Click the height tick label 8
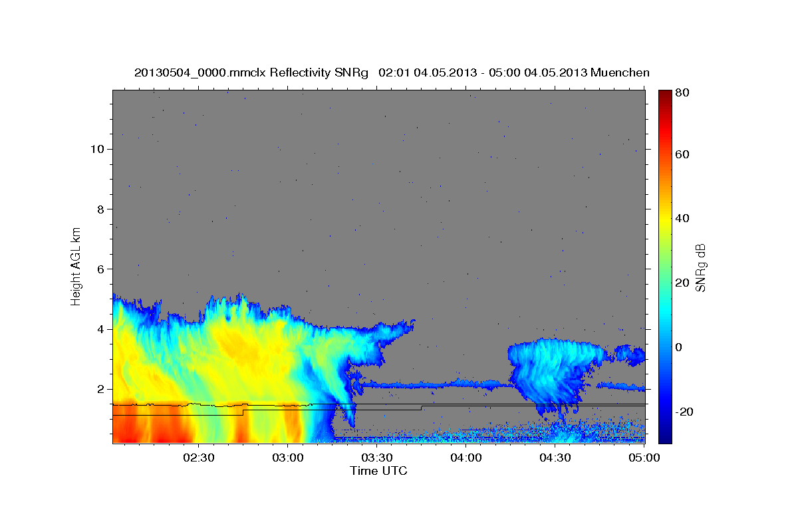 tap(100, 209)
